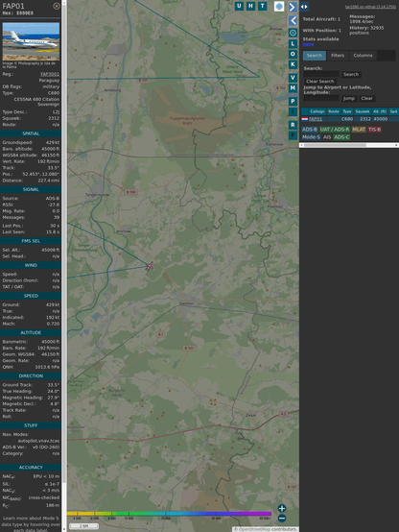Toggle the V map button

(x=293, y=78)
